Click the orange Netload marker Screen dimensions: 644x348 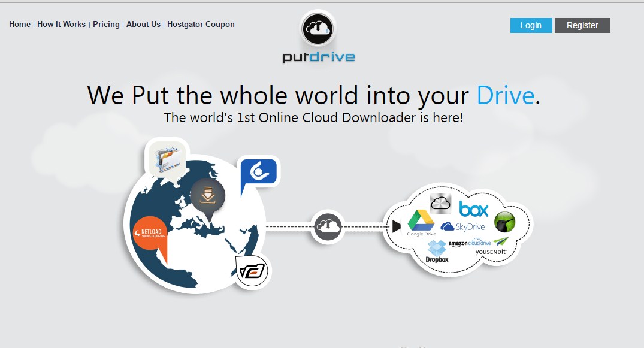click(151, 236)
